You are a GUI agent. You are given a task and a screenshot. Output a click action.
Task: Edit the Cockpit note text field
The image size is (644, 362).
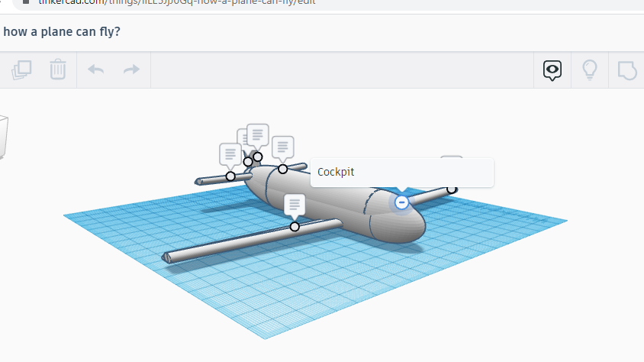[401, 172]
